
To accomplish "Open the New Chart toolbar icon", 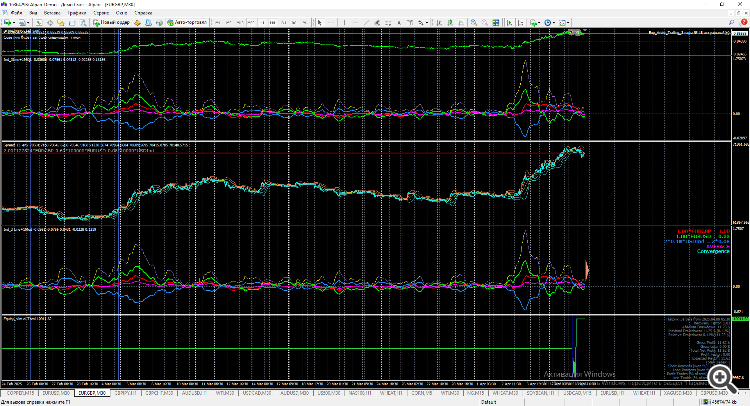I will [7, 22].
